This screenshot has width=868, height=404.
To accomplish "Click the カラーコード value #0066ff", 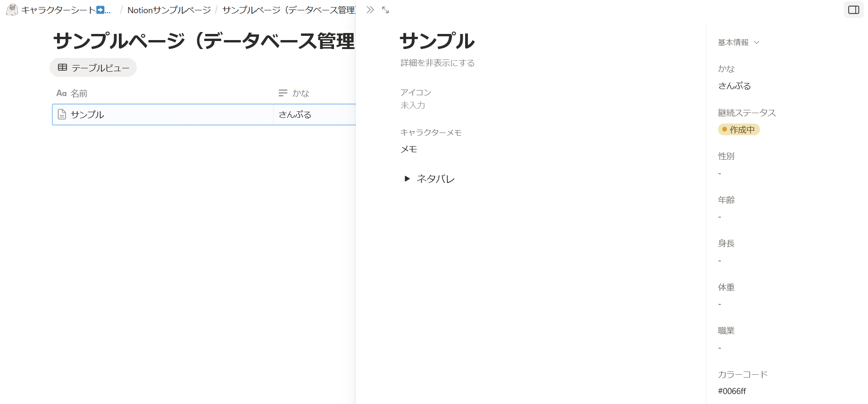I will (732, 391).
